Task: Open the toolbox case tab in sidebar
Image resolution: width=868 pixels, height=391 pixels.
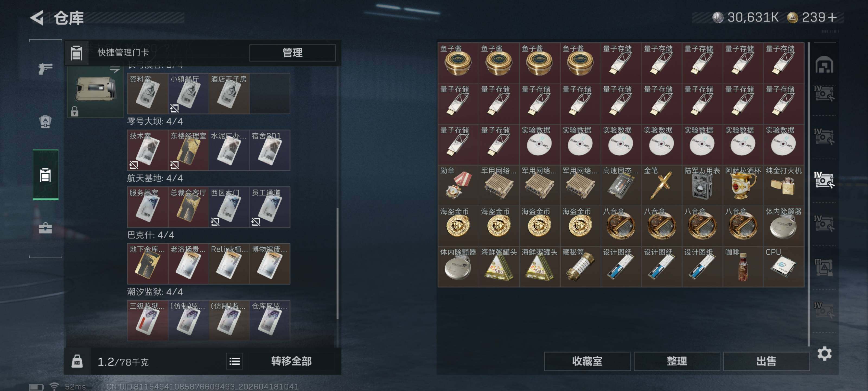Action: [45, 228]
